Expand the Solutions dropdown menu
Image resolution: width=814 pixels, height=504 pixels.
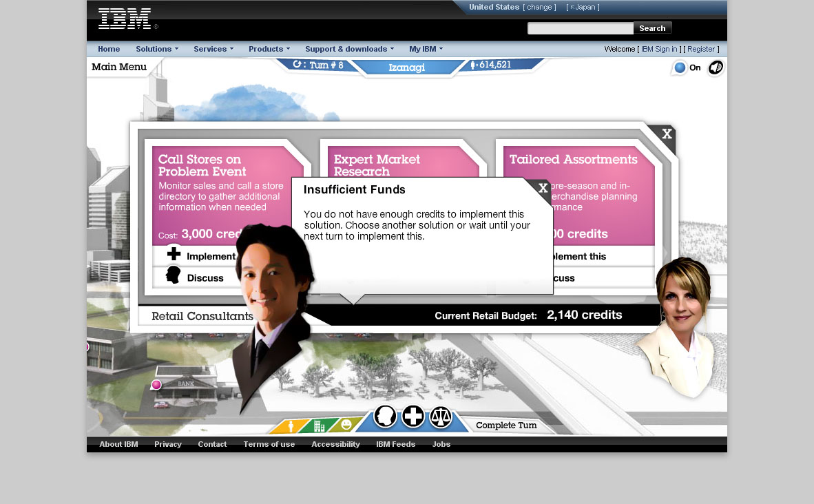(x=157, y=49)
